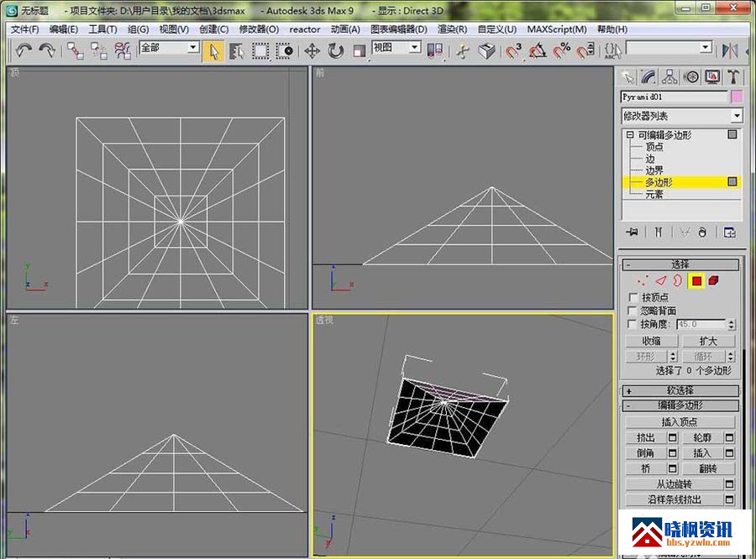Toggle the Polygon sub-object level red square
This screenshot has width=756, height=559.
tap(696, 280)
